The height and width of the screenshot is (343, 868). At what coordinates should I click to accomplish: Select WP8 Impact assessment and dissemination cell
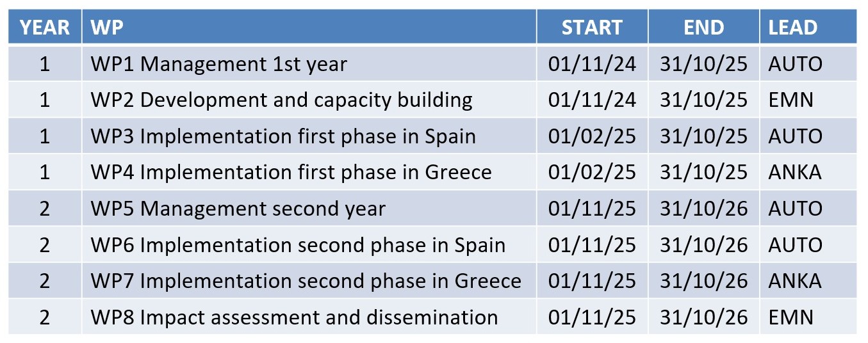294,317
